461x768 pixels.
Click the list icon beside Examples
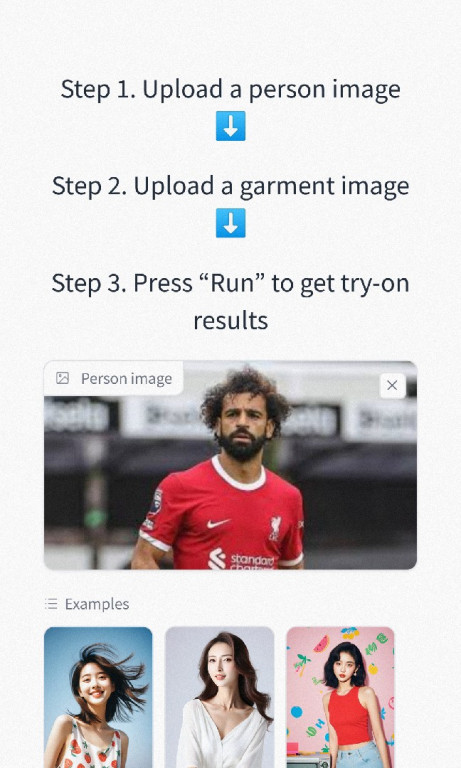(51, 604)
